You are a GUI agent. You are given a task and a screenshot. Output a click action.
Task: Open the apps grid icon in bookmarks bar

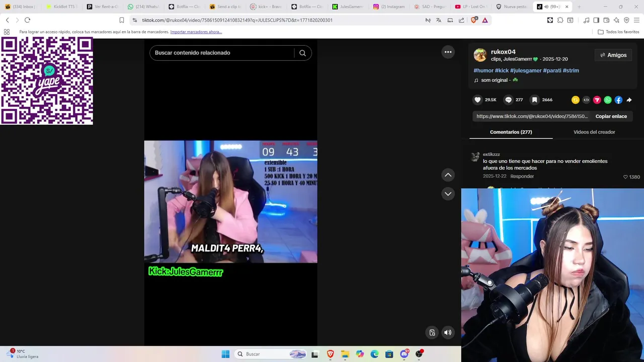(x=7, y=32)
